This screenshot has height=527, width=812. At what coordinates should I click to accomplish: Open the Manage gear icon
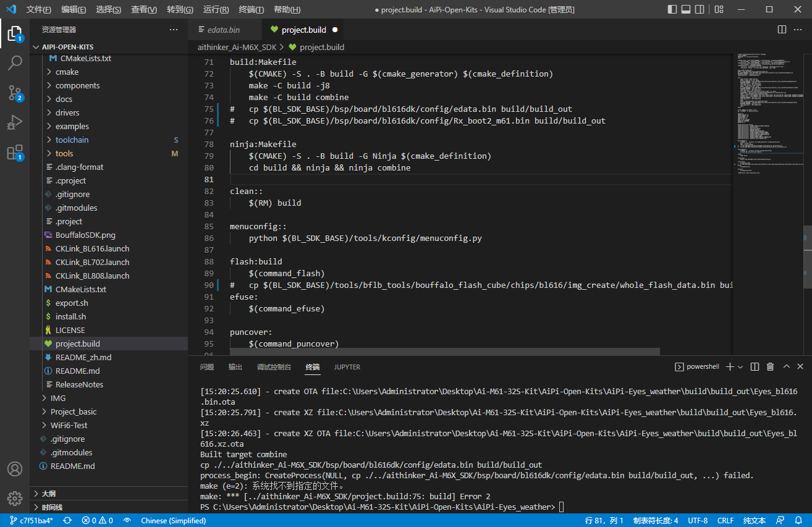tap(15, 498)
